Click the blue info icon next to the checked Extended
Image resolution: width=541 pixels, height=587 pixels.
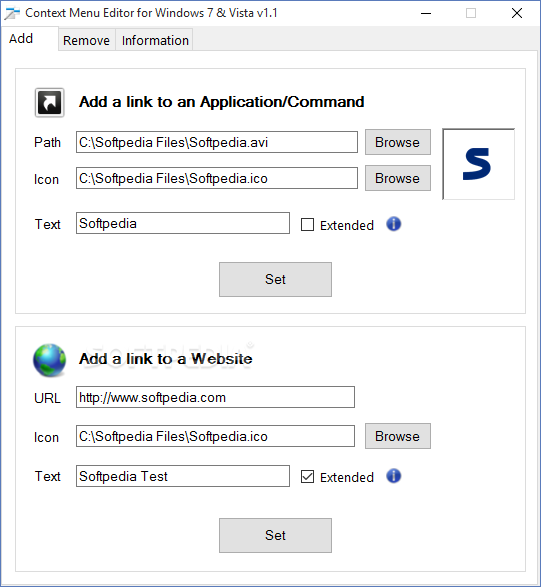click(393, 476)
